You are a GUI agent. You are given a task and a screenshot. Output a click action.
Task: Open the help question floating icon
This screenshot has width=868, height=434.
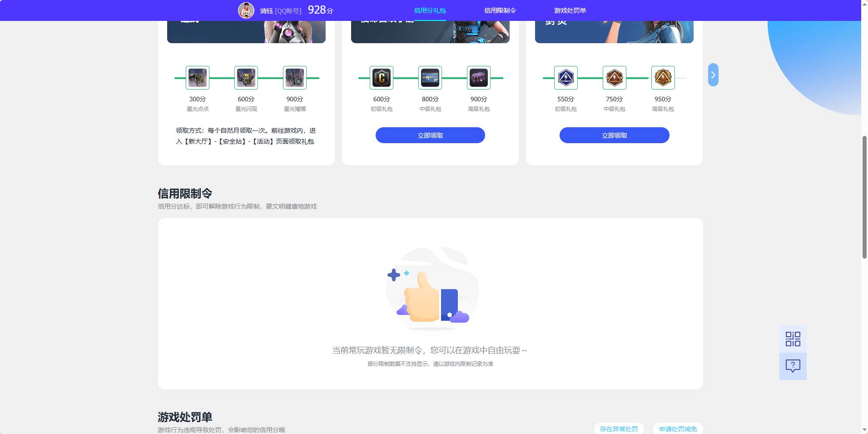pyautogui.click(x=793, y=366)
